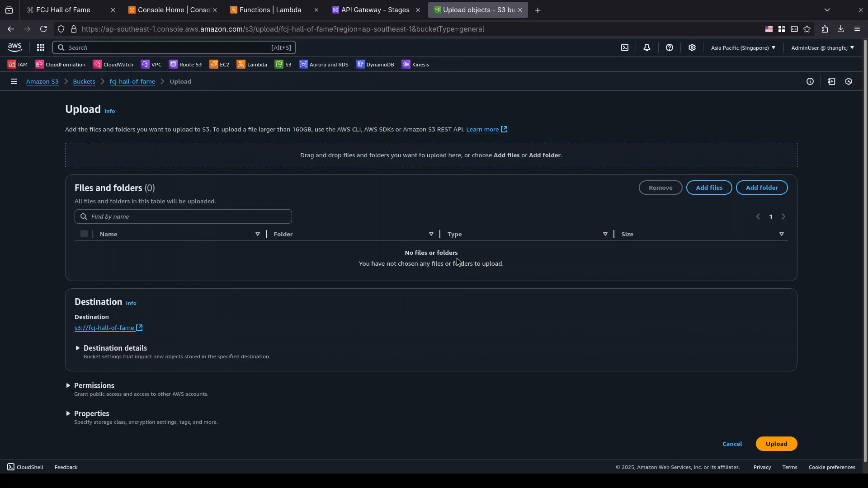Open the help question mark menu
Image resolution: width=868 pixels, height=488 pixels.
670,47
